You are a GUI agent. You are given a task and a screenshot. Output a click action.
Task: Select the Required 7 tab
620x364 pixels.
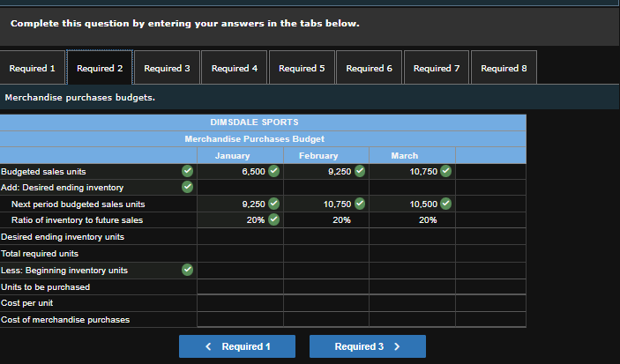coord(437,68)
